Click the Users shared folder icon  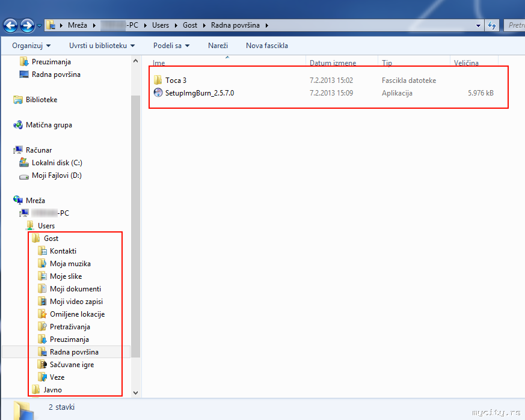(30, 225)
